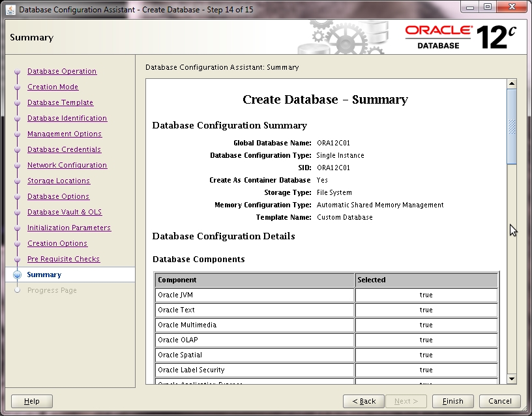Click Finish to create the database
Viewport: 532px width, 416px height.
(453, 401)
